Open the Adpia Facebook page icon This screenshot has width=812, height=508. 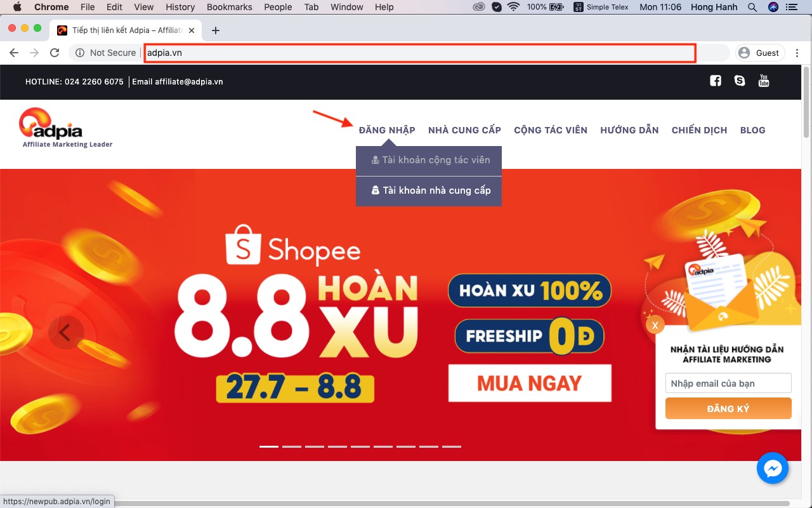pos(716,81)
